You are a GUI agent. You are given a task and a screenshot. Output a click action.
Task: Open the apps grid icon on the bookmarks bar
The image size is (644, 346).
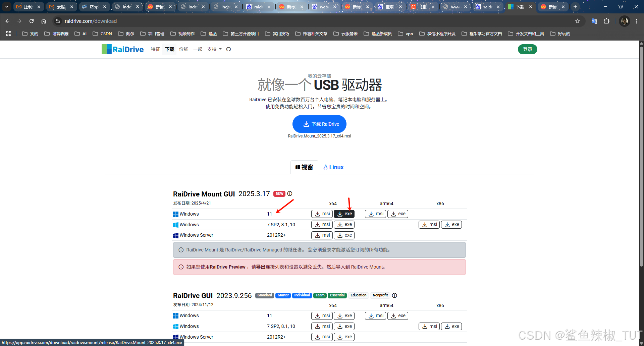point(9,34)
